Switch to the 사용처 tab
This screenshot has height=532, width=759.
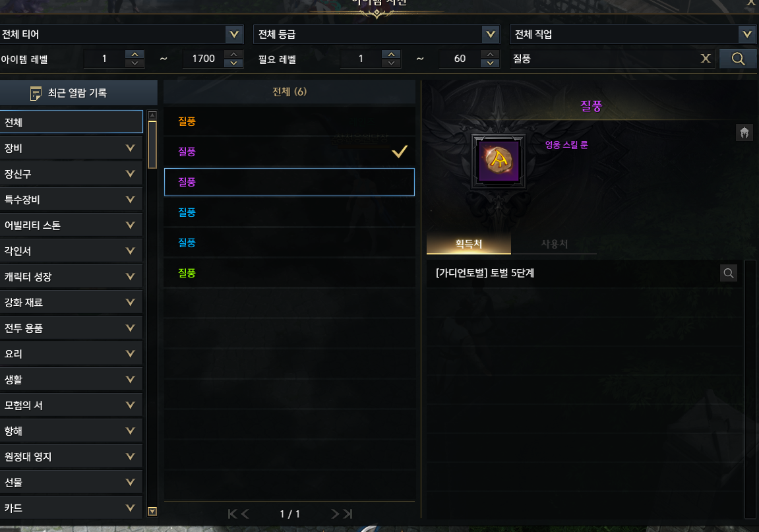pyautogui.click(x=554, y=243)
